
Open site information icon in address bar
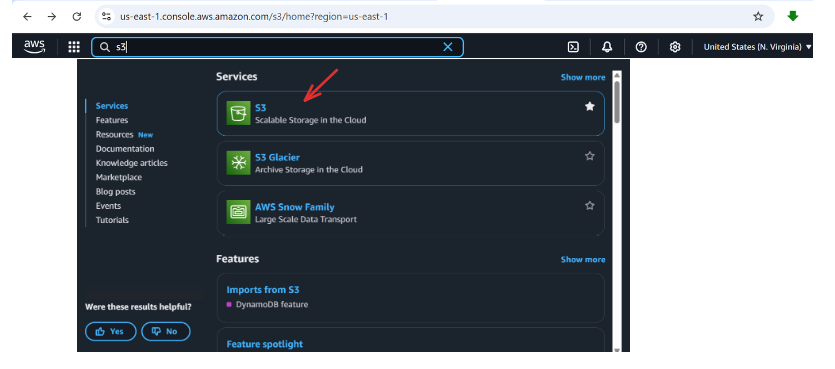107,17
